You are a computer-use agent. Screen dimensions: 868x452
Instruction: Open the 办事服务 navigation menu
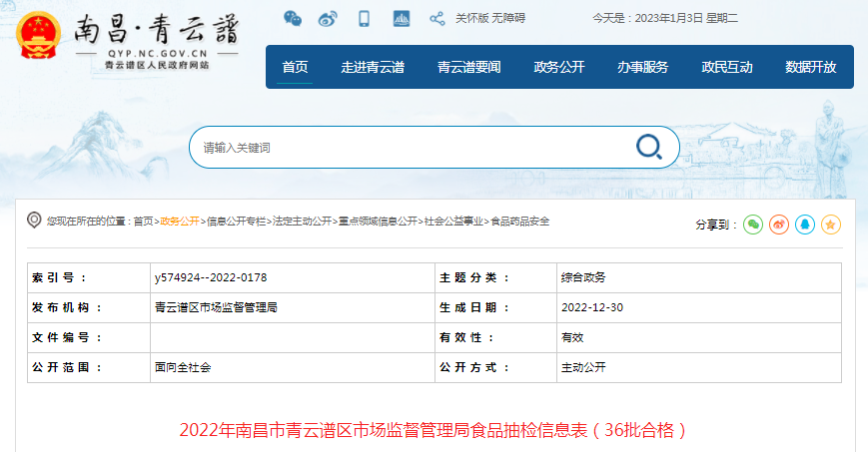click(642, 68)
